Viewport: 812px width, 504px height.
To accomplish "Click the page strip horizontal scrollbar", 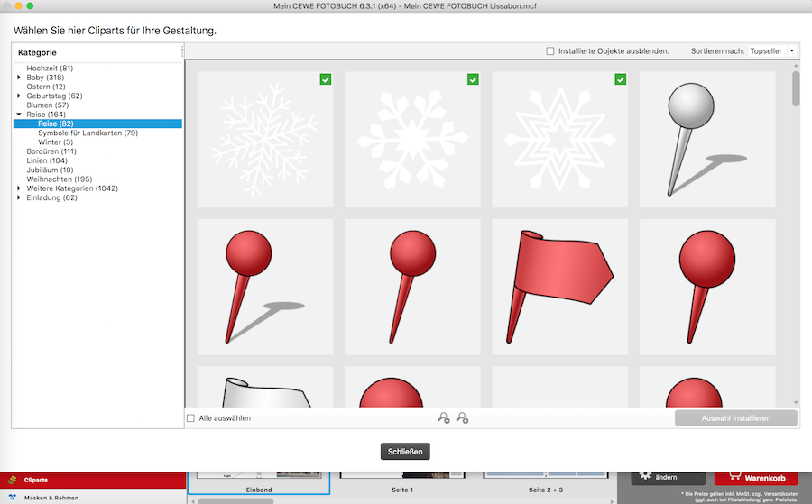I will (235, 501).
